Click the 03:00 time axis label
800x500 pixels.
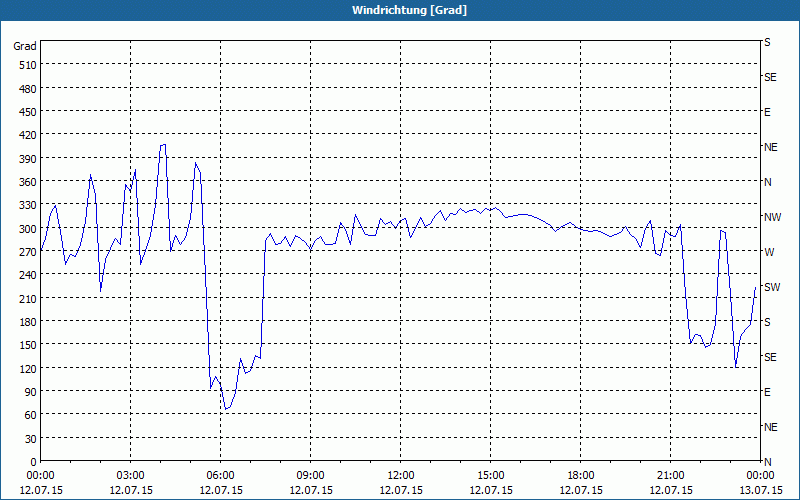coord(131,476)
